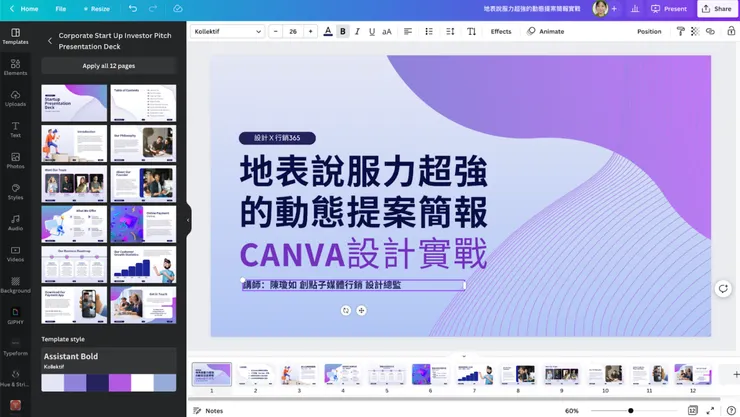Click the font size field showing 26

point(293,32)
